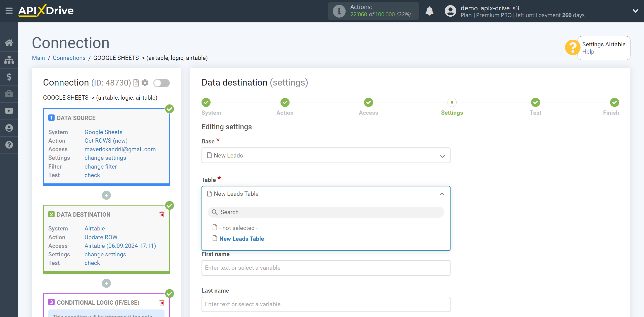Click the Editing settings heading
Viewport: 644px width, 317px height.
[226, 127]
